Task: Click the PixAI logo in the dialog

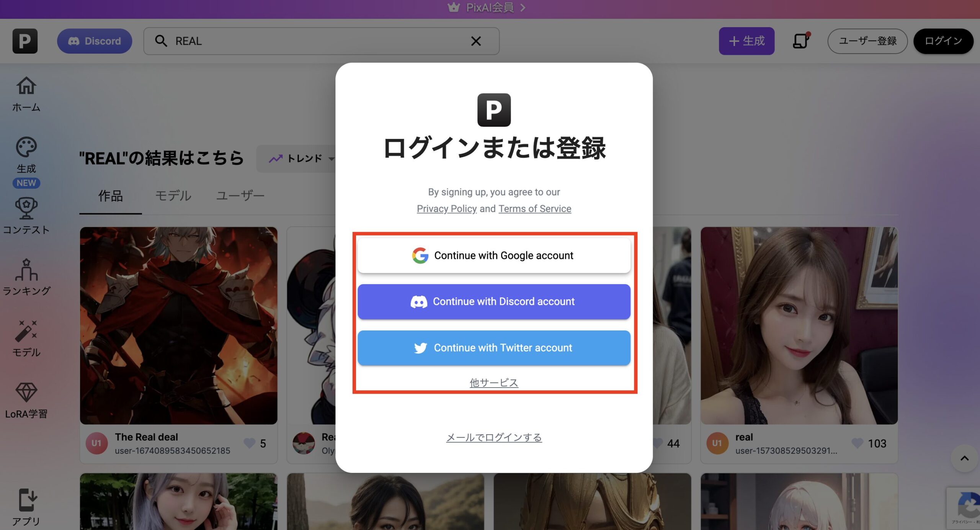Action: click(x=494, y=110)
